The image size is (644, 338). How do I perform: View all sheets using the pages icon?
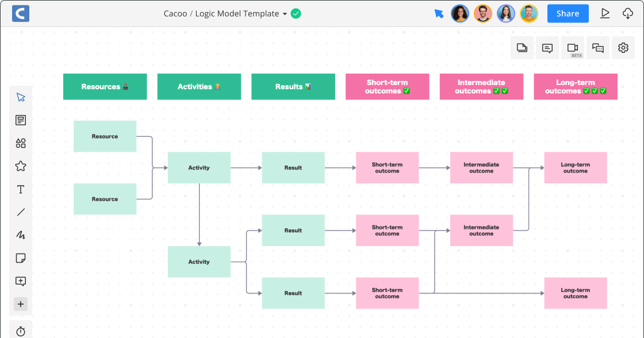tap(522, 48)
